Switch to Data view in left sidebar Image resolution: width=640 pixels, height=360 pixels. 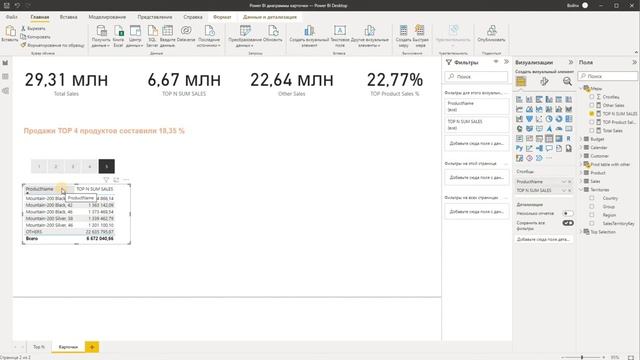click(5, 77)
